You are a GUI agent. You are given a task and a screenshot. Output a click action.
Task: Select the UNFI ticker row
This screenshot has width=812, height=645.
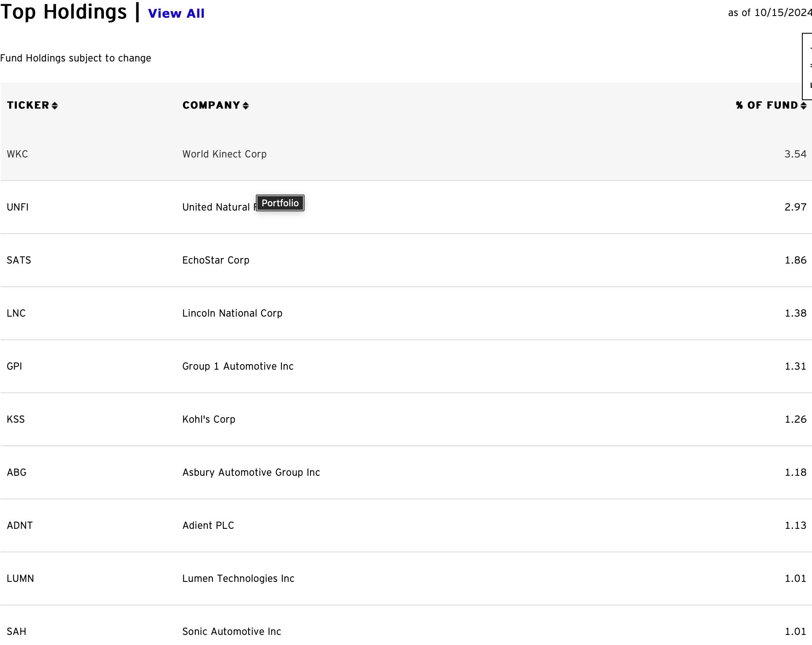coord(406,207)
